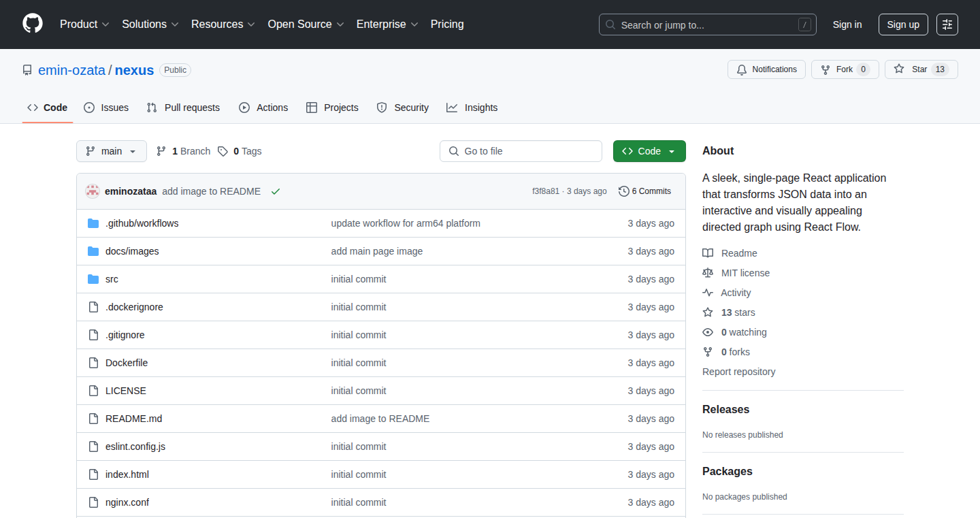The image size is (980, 518).
Task: Click the star icon in Star button
Action: 899,69
